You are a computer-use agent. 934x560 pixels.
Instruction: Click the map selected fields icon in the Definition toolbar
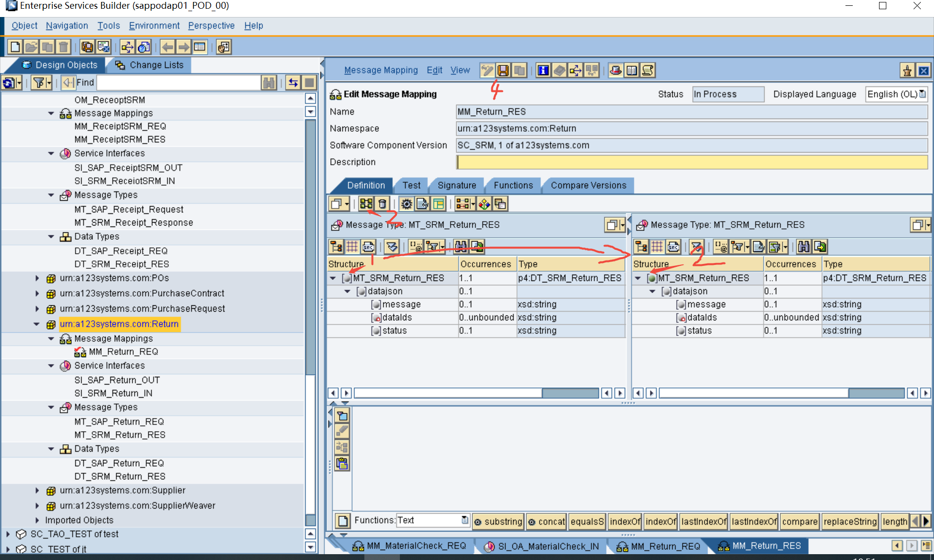(x=366, y=204)
